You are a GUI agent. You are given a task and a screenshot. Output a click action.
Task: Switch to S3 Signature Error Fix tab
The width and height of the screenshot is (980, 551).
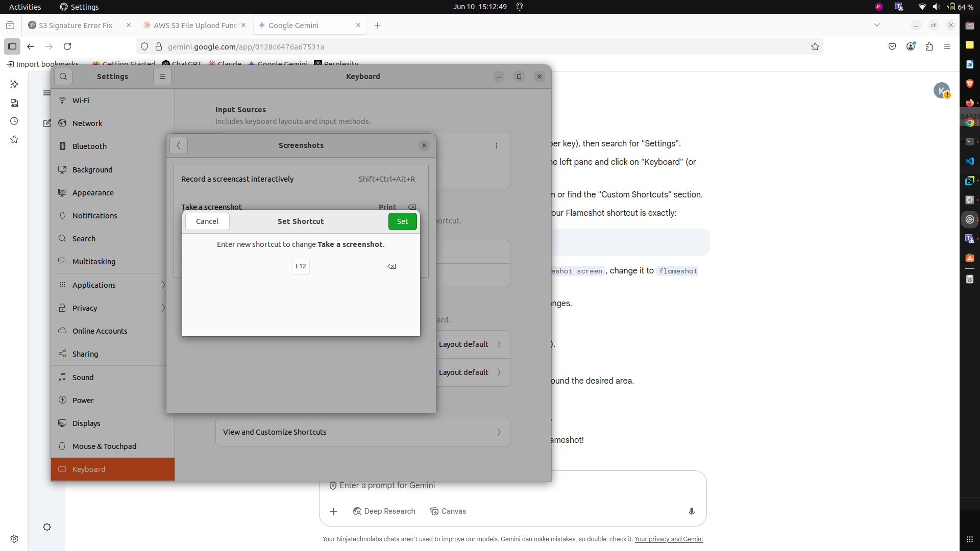[x=76, y=26]
